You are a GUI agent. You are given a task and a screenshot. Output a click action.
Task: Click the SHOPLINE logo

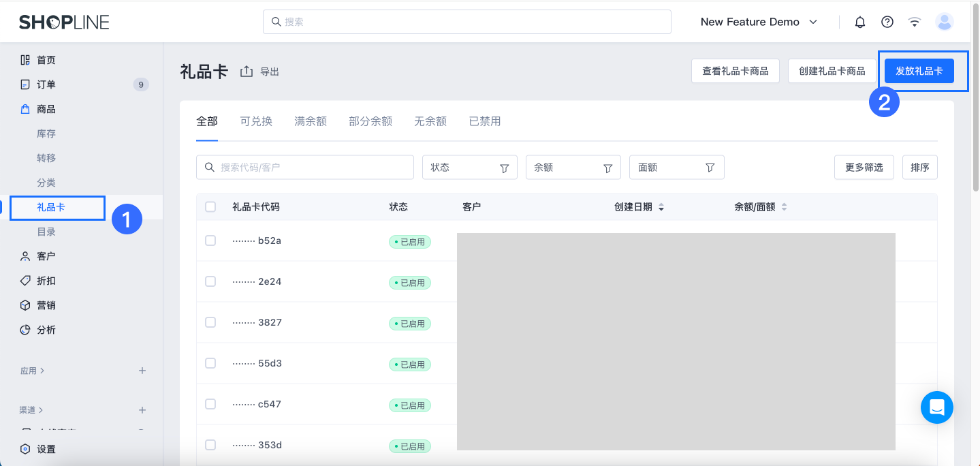pyautogui.click(x=64, y=22)
